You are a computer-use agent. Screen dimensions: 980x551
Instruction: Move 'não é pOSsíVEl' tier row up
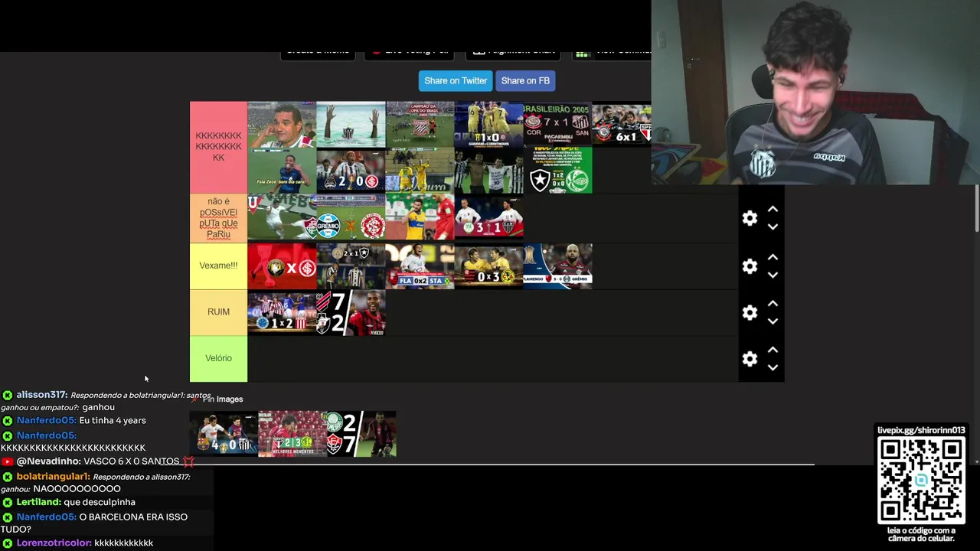click(x=773, y=209)
